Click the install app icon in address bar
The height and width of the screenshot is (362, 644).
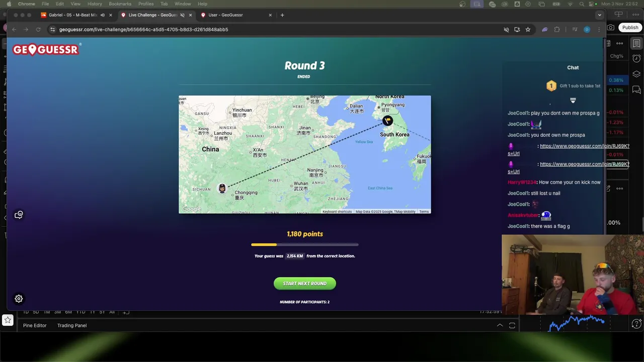click(x=517, y=30)
